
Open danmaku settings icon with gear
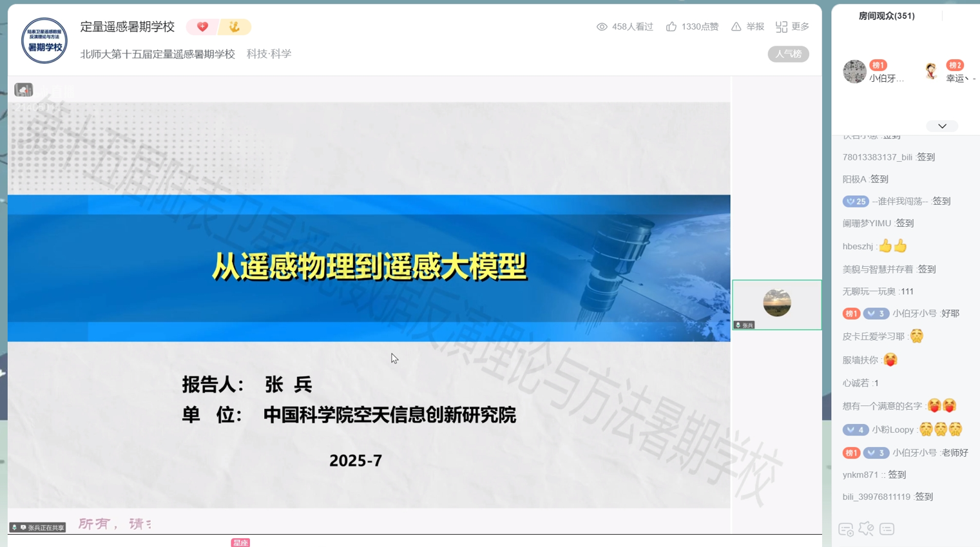pos(846,530)
